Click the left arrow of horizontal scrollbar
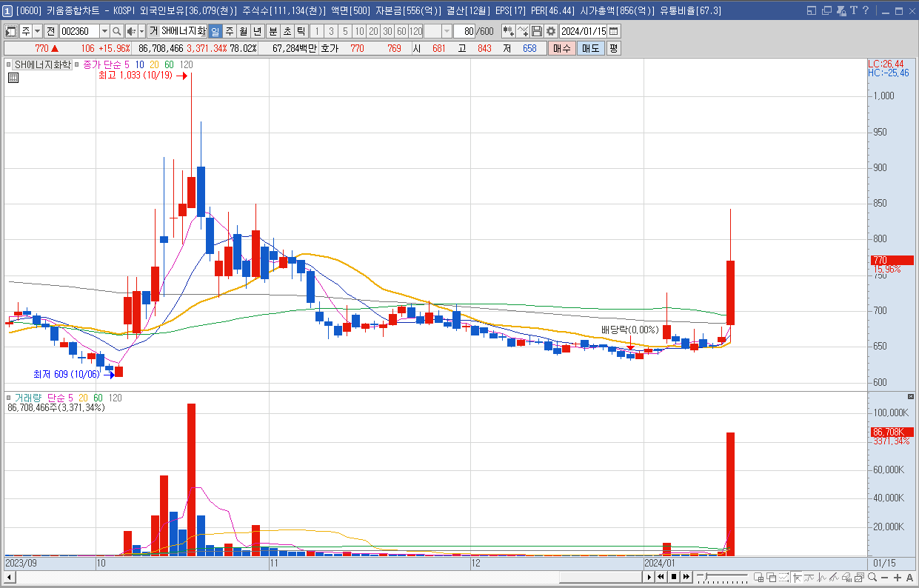The height and width of the screenshot is (588, 919). (x=9, y=577)
